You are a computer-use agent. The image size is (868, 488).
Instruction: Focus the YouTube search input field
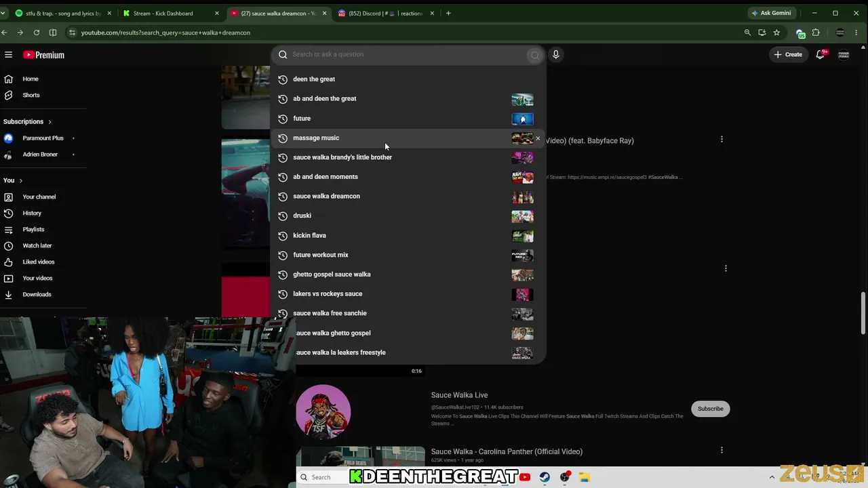pyautogui.click(x=408, y=54)
